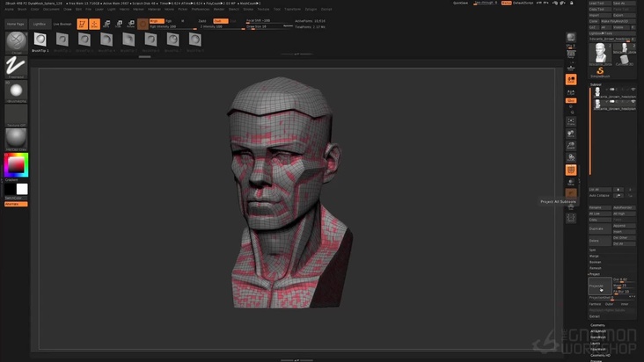Expand the Geometry subpalette
This screenshot has width=644, height=362.
click(597, 325)
